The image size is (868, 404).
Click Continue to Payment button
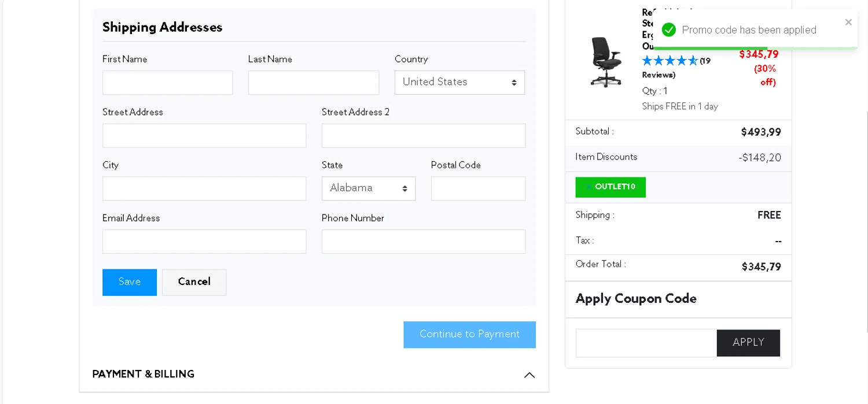pyautogui.click(x=469, y=335)
